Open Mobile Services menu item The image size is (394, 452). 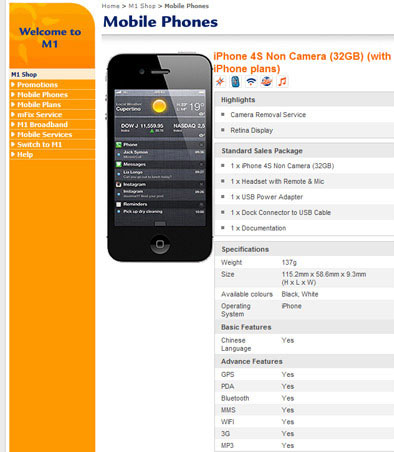click(44, 135)
